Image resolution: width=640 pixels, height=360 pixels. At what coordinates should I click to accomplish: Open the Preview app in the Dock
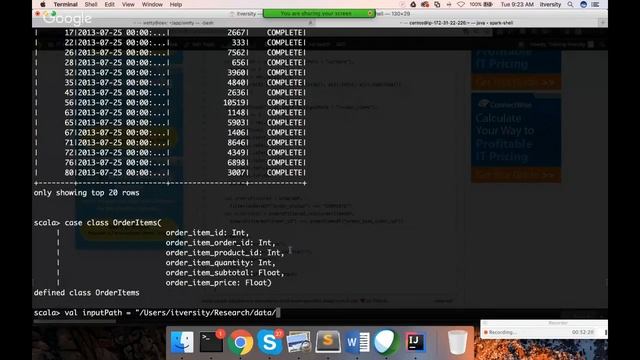(299, 342)
